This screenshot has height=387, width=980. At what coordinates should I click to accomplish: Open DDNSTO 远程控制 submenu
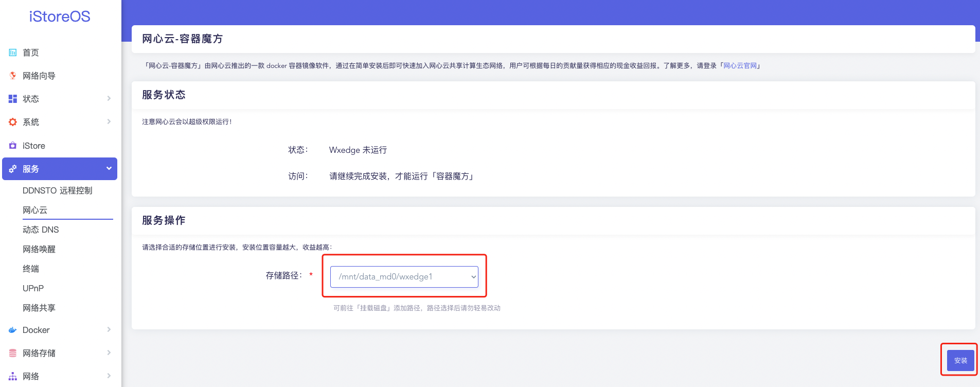(x=58, y=190)
